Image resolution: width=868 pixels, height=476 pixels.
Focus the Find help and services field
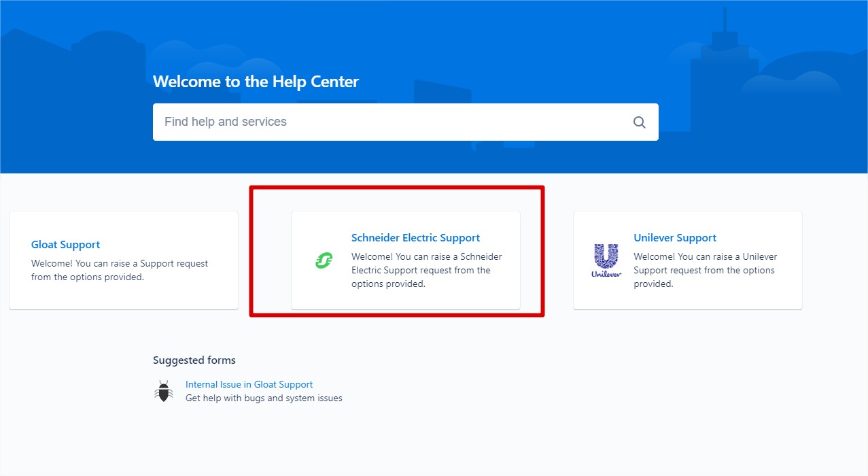pos(405,122)
